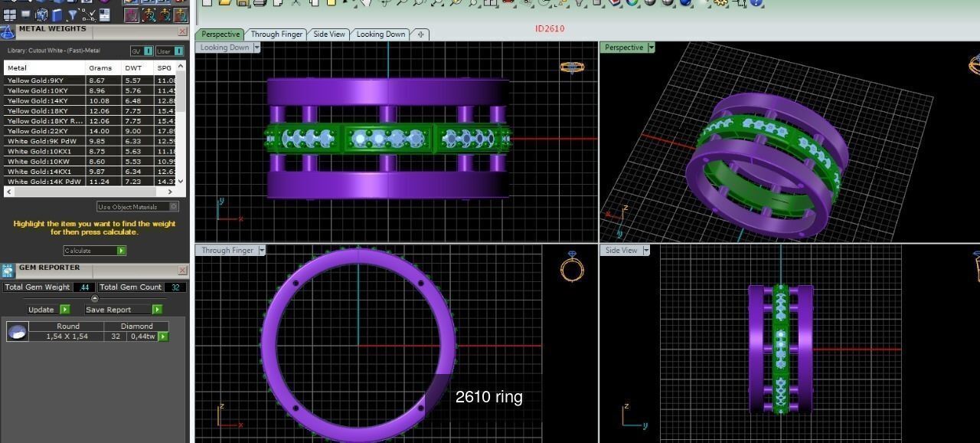Image resolution: width=980 pixels, height=443 pixels.
Task: Click the metal table scroll up arrow
Action: coord(181,66)
